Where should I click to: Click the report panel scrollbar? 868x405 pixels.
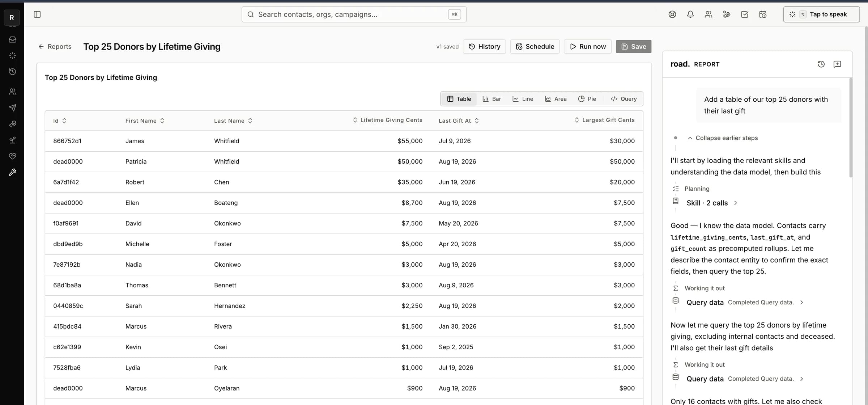click(x=851, y=127)
